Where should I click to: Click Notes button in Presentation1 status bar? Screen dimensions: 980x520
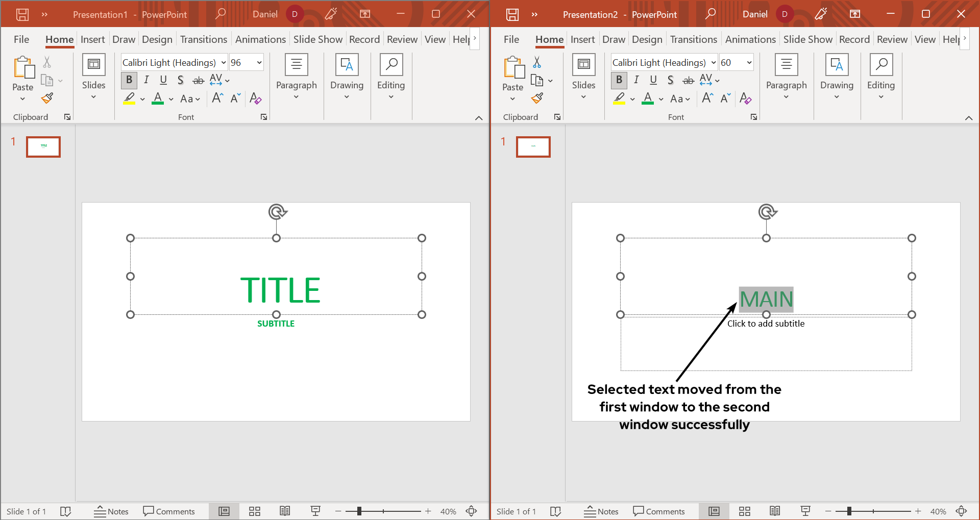point(111,511)
